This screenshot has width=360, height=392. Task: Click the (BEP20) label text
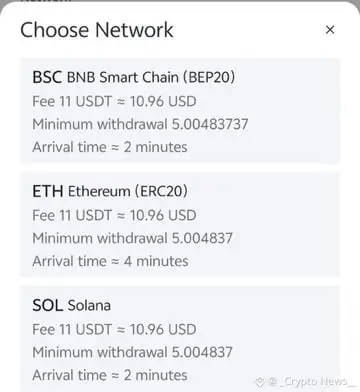pos(209,77)
